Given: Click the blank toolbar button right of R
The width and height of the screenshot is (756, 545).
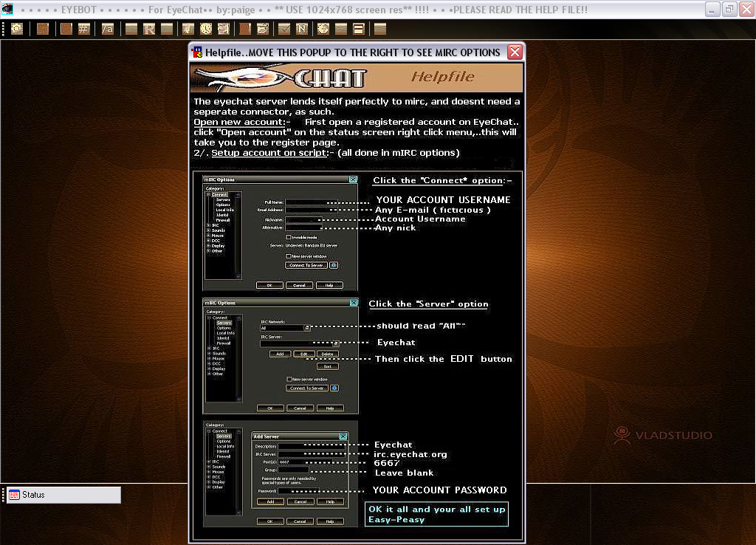Looking at the screenshot, I should (167, 29).
